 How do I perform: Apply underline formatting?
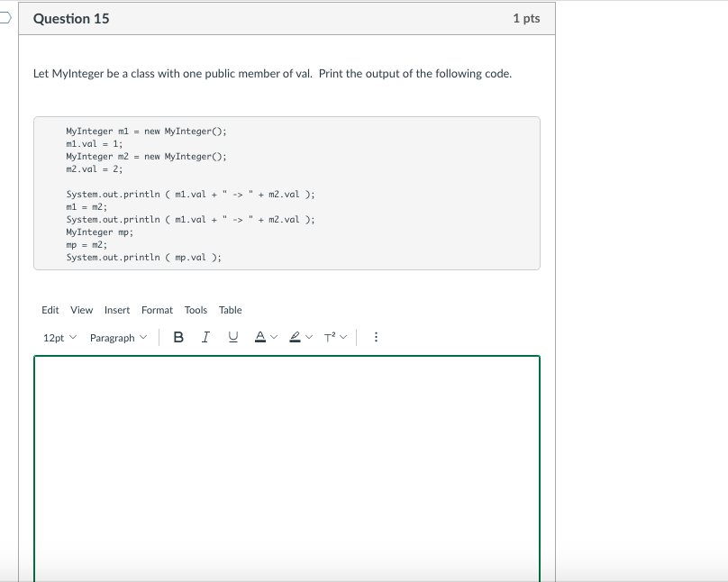pos(235,336)
